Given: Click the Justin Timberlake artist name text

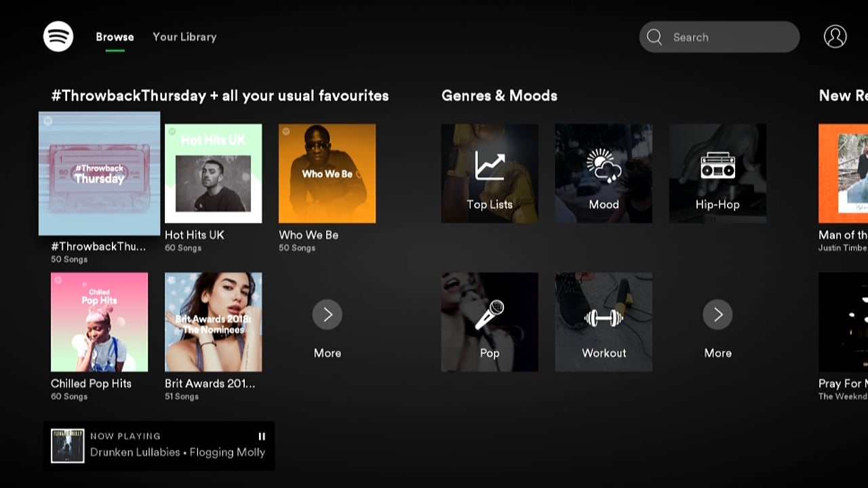Looking at the screenshot, I should [x=843, y=248].
